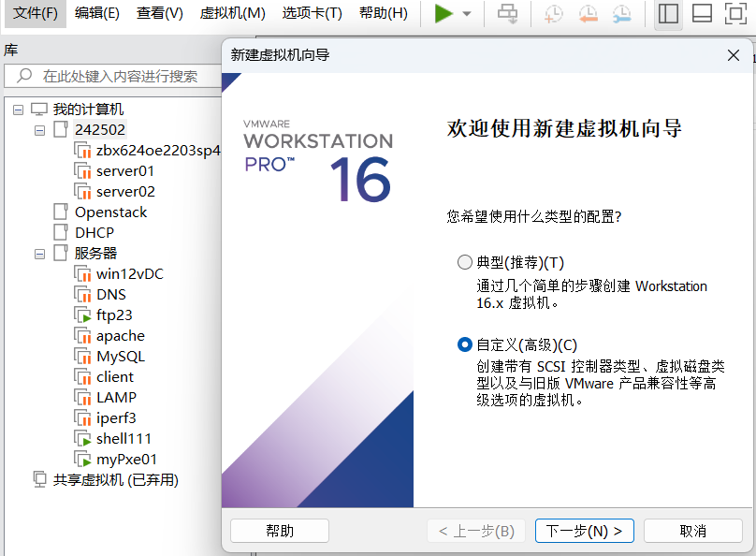Toggle the thumbnail bar view icon

coord(702,13)
